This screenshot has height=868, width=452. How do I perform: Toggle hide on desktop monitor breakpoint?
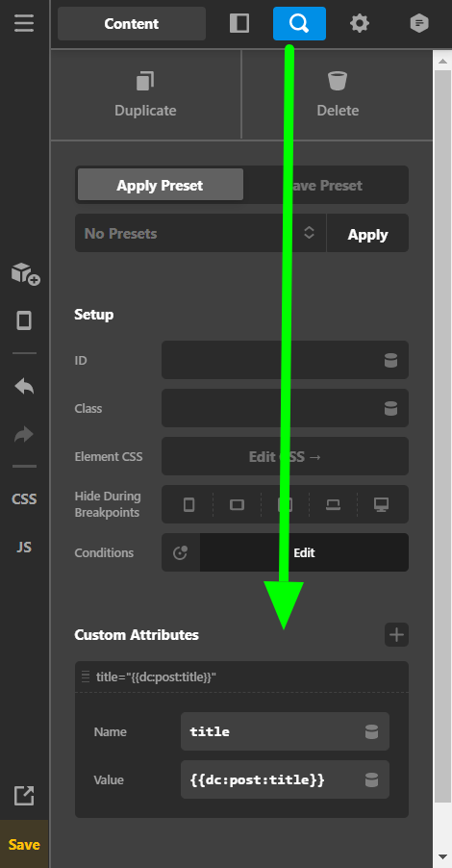point(381,504)
